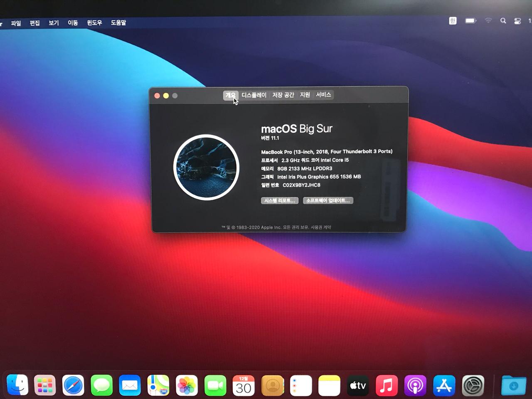The width and height of the screenshot is (532, 399).
Task: Launch FaceTime from the dock
Action: point(215,385)
